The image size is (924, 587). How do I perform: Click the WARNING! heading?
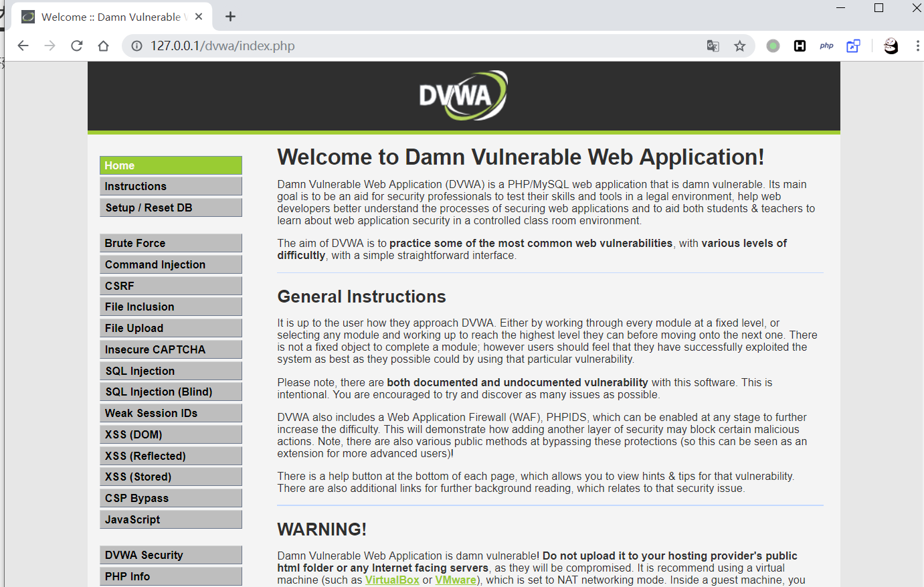point(322,529)
